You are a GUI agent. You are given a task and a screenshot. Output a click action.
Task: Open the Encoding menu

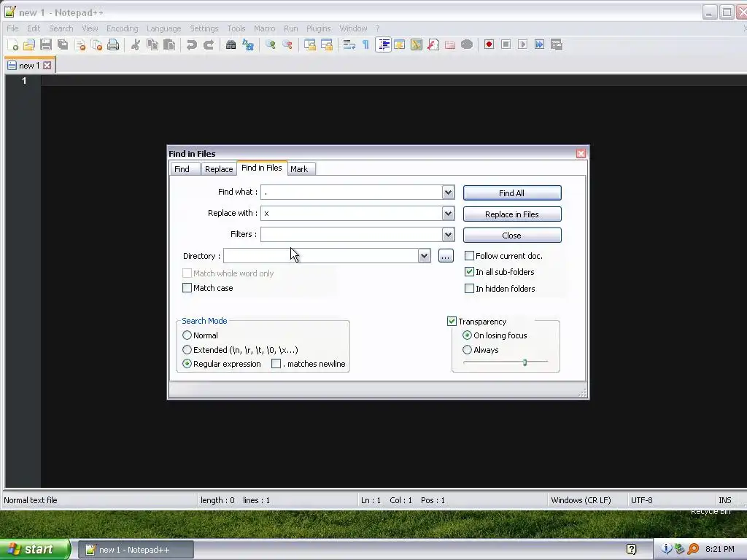click(123, 28)
